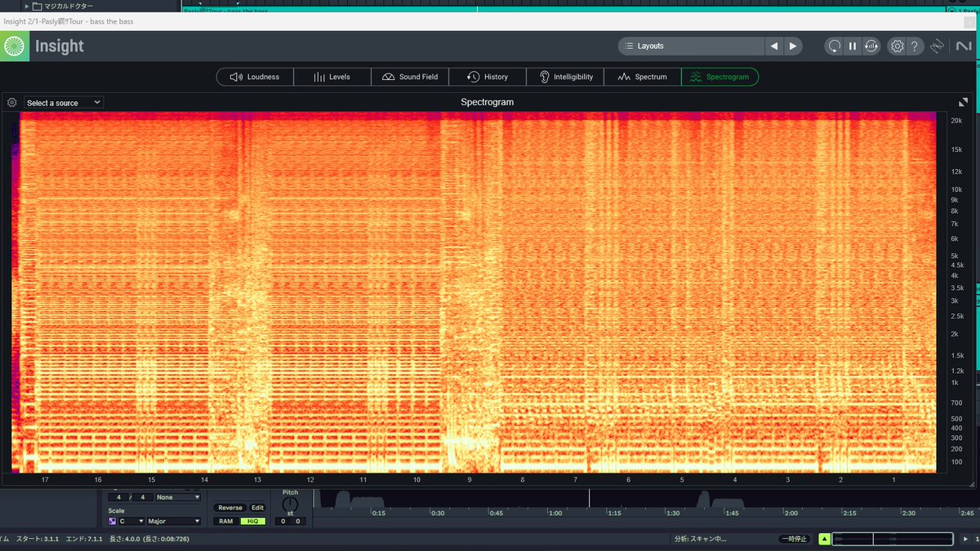Click the 9 second time axis label

[x=470, y=480]
